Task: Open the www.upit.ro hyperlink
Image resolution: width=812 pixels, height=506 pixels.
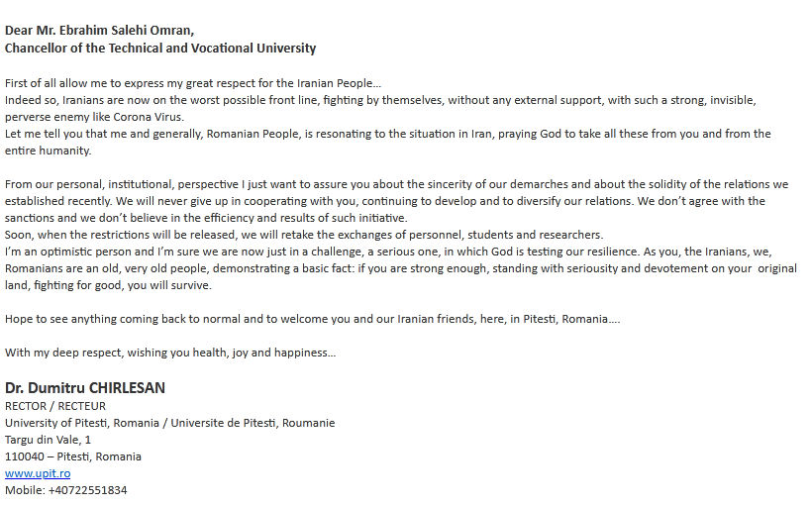Action: click(38, 473)
